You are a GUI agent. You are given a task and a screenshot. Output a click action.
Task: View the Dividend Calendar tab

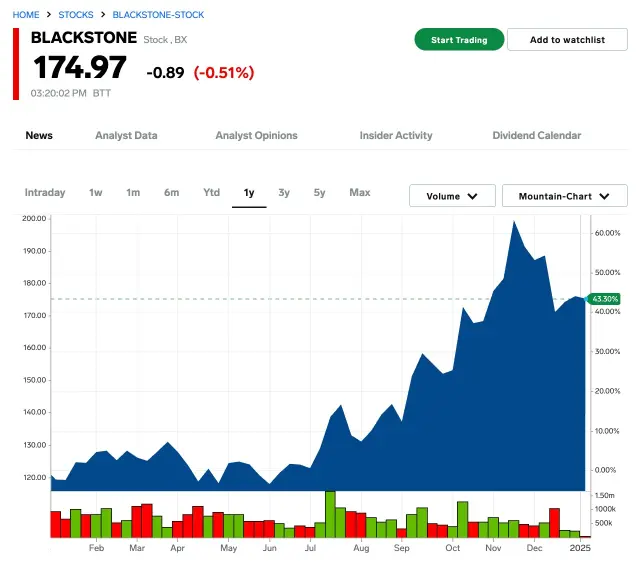click(x=536, y=135)
